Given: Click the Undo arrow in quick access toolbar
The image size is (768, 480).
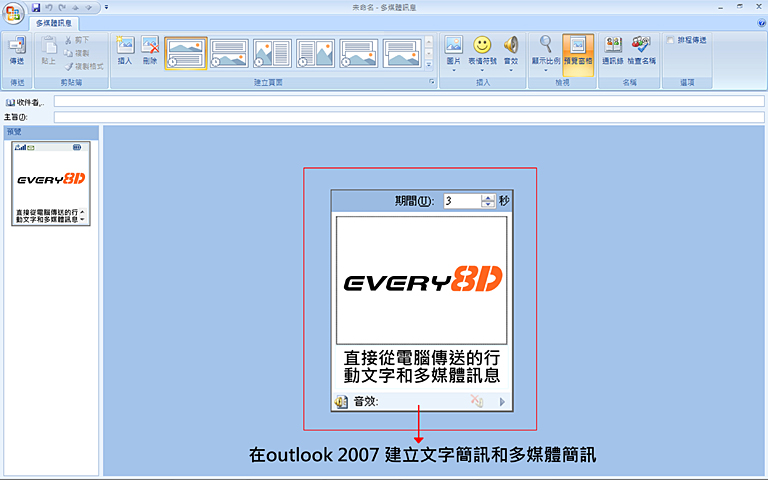Looking at the screenshot, I should (x=49, y=8).
